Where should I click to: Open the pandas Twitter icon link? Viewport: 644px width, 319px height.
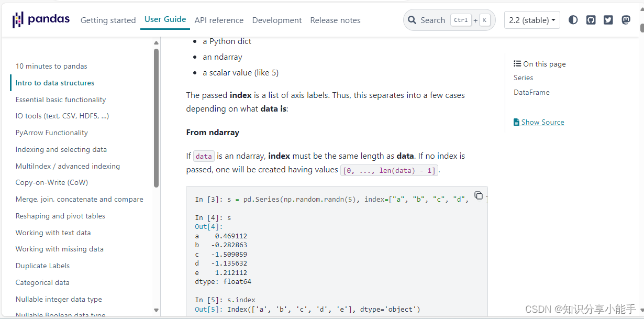click(608, 20)
